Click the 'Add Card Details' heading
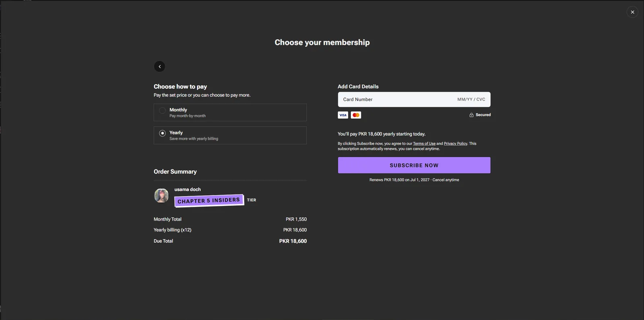Viewport: 644px width, 320px height. coord(358,87)
